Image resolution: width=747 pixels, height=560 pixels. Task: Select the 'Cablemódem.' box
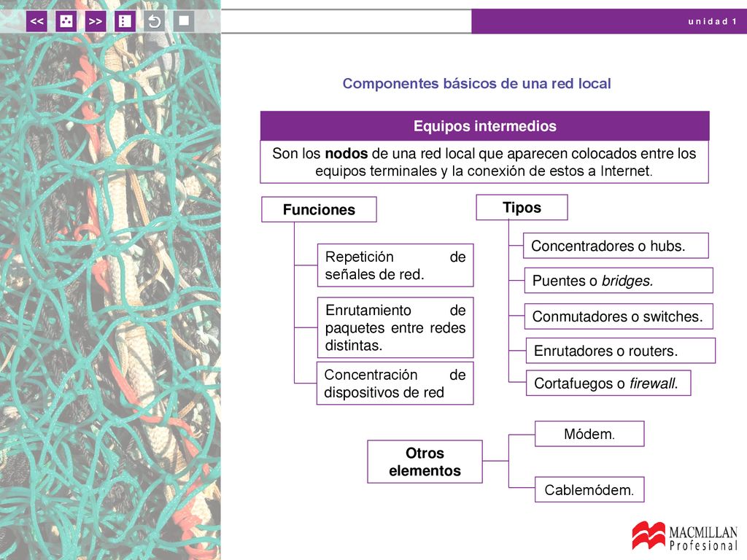pos(589,489)
